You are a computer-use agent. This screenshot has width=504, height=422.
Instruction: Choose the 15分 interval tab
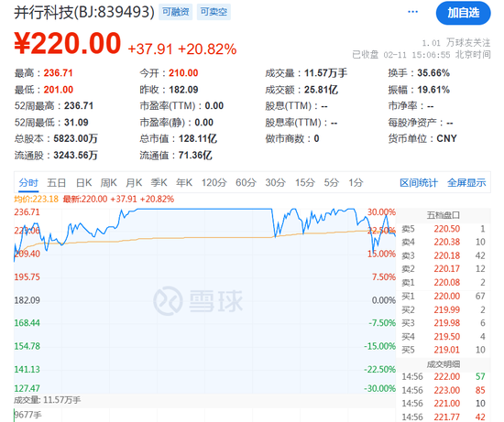pos(305,183)
